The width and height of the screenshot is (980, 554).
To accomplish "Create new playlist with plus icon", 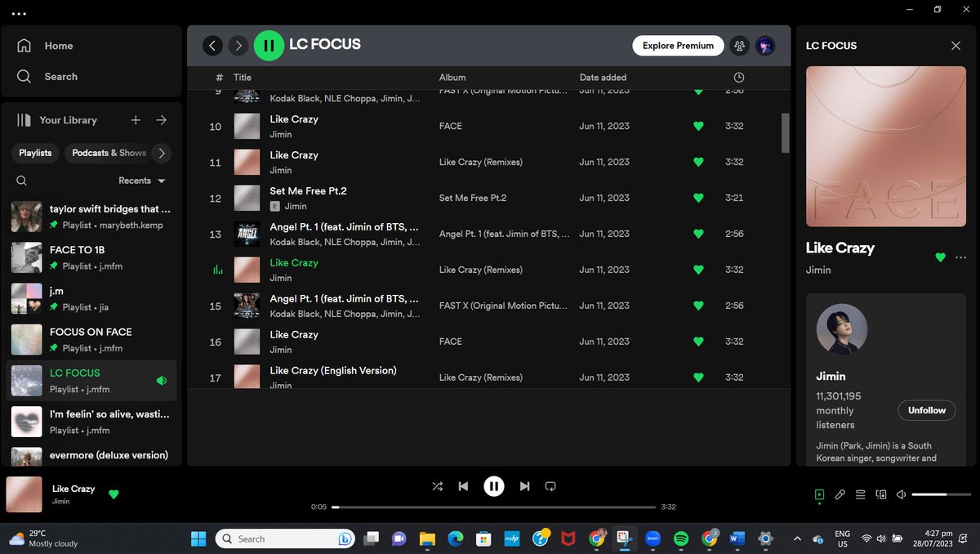I will pyautogui.click(x=136, y=120).
